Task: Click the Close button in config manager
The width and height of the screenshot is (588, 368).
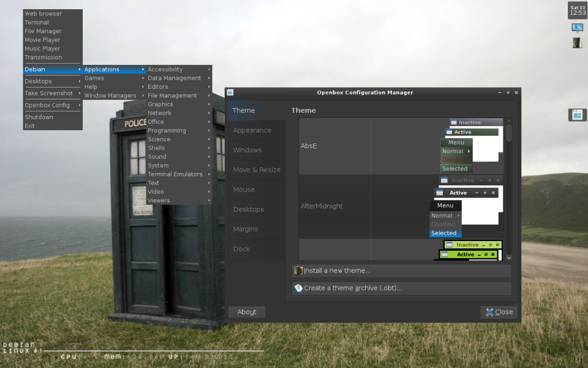Action: 499,312
